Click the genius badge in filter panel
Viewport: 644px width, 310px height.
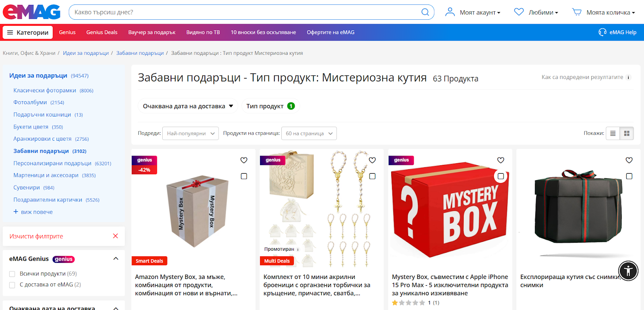point(64,259)
